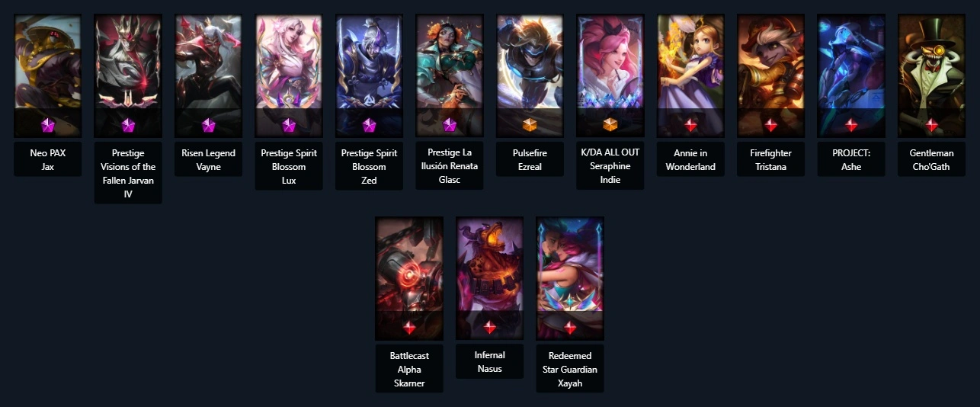Click the Mythic gem icon on Risen Legend Vayne
Viewport: 980px width, 407px height.
(x=208, y=124)
